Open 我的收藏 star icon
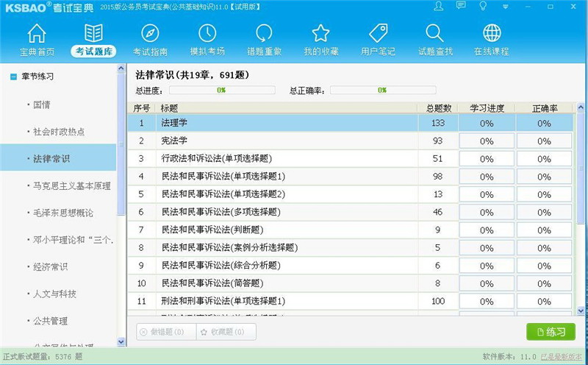The width and height of the screenshot is (588, 365). 320,40
